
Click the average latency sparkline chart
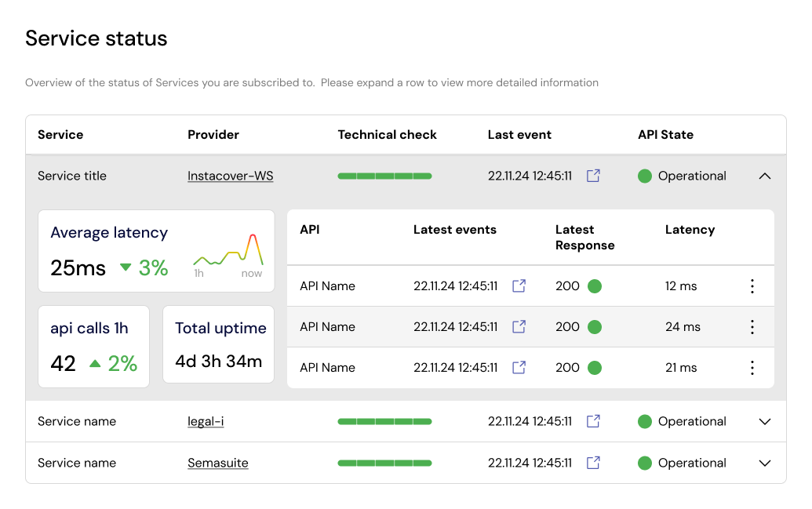coord(228,253)
